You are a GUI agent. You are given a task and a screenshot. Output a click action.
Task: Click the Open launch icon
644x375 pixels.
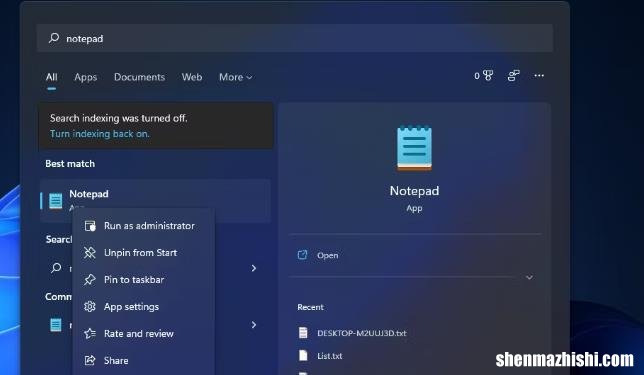(302, 255)
